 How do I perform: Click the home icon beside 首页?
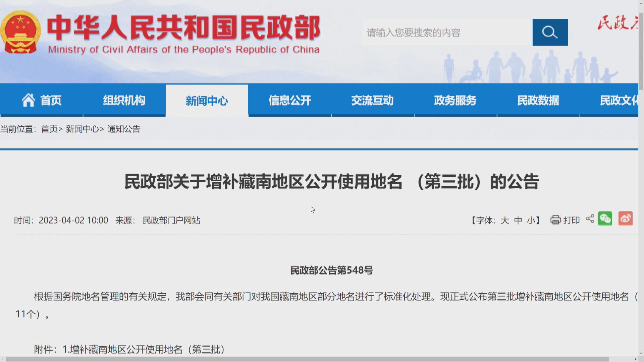coord(29,100)
